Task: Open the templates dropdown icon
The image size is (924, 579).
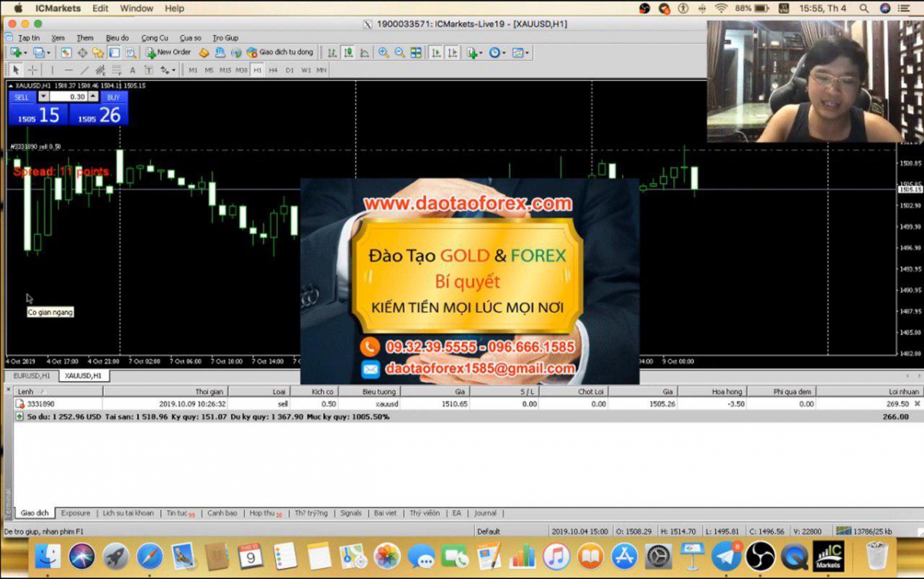Action: tap(521, 52)
